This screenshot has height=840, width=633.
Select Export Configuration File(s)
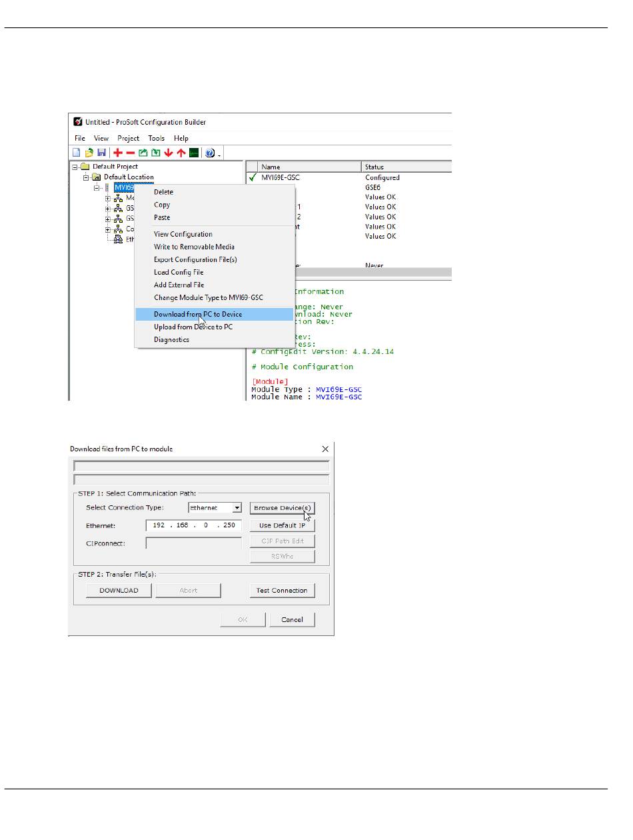pyautogui.click(x=215, y=259)
